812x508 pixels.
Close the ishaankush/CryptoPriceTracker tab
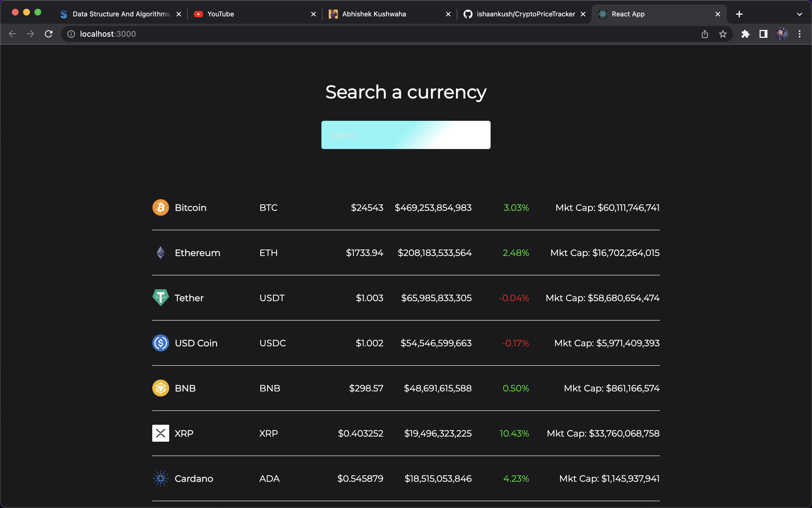point(583,14)
